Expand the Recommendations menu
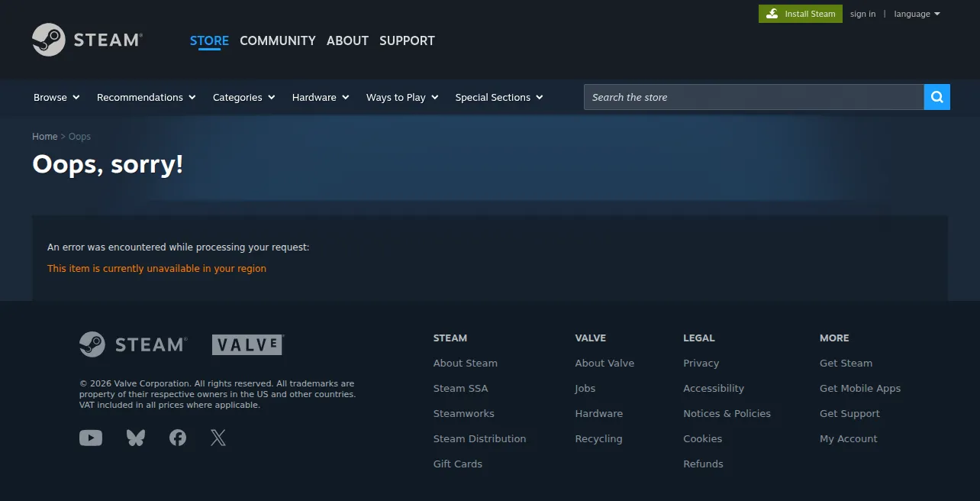This screenshot has width=980, height=501. [x=147, y=97]
